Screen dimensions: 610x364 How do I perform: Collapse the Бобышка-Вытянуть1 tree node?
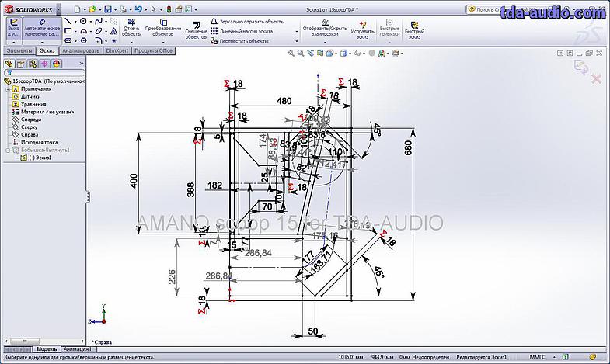pos(8,150)
